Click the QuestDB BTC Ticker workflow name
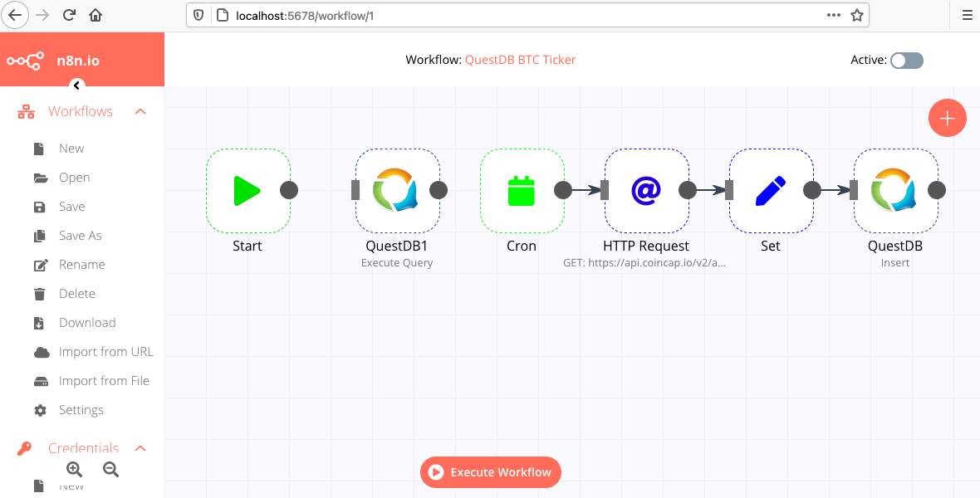This screenshot has width=980, height=498. coord(520,60)
